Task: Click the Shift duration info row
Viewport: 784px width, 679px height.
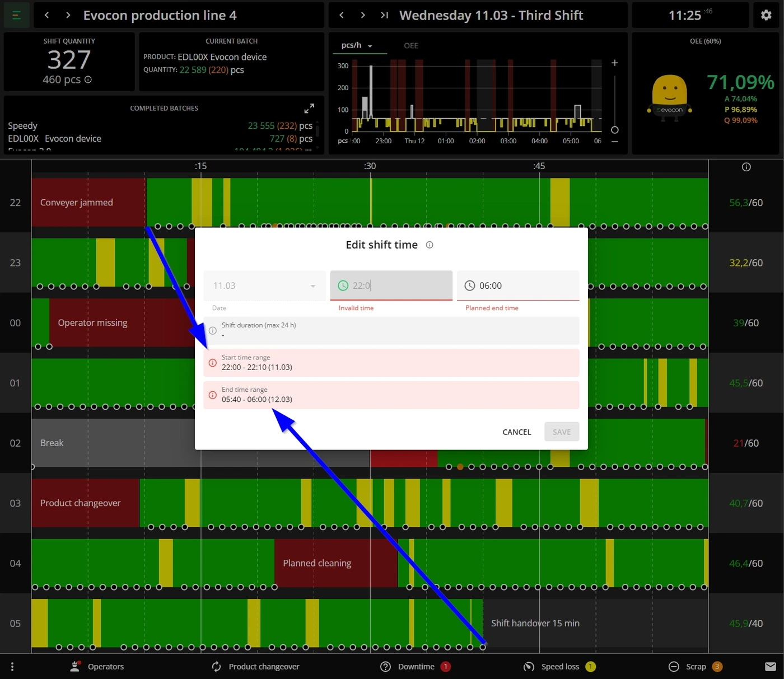Action: 391,330
